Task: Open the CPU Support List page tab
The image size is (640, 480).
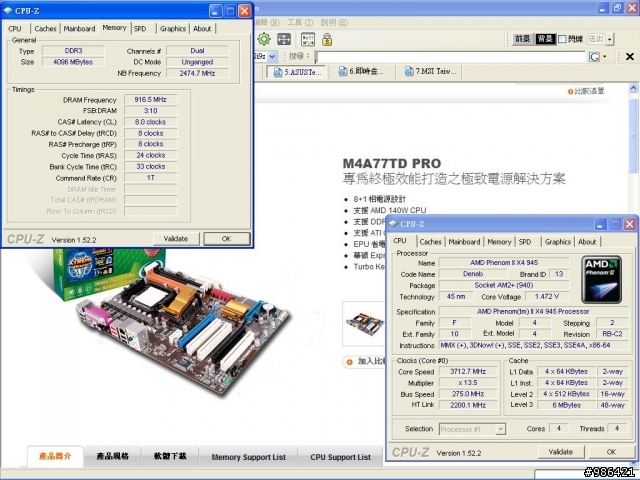Action: 340,457
